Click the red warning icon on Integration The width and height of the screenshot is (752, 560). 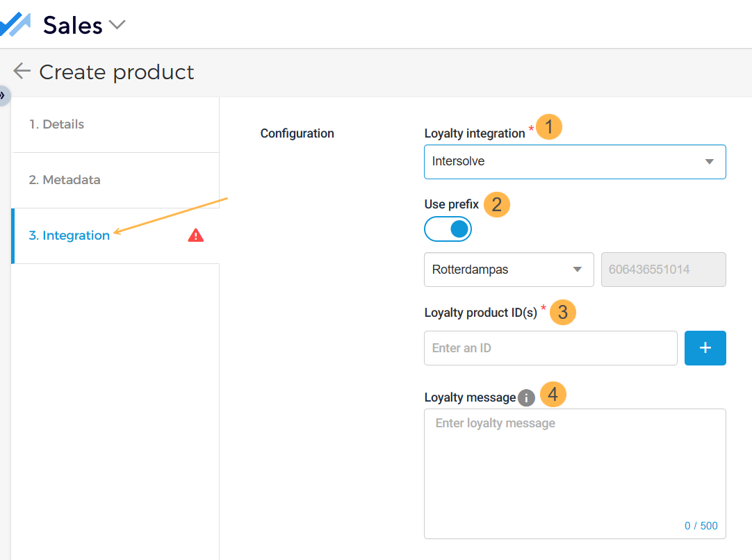pyautogui.click(x=196, y=236)
